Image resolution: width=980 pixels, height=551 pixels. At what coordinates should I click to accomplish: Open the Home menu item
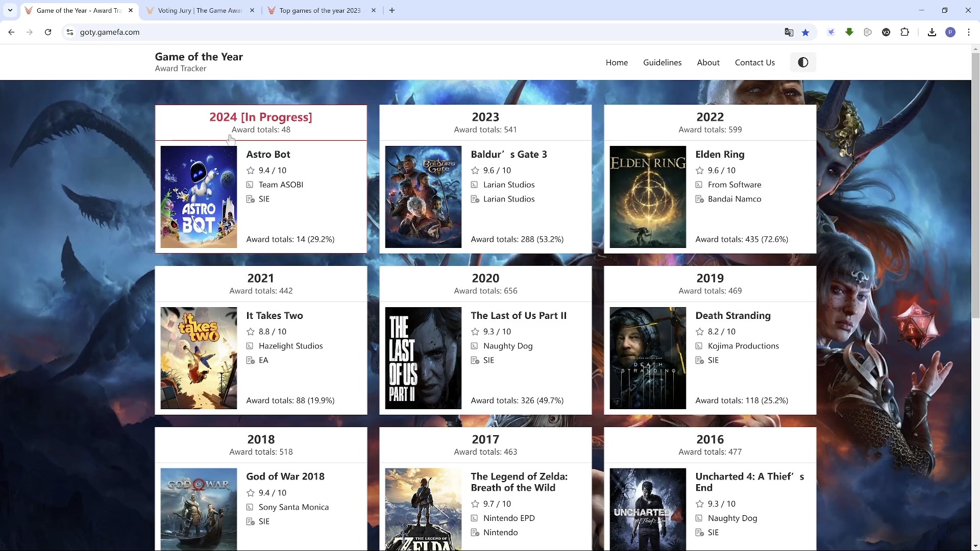[617, 62]
